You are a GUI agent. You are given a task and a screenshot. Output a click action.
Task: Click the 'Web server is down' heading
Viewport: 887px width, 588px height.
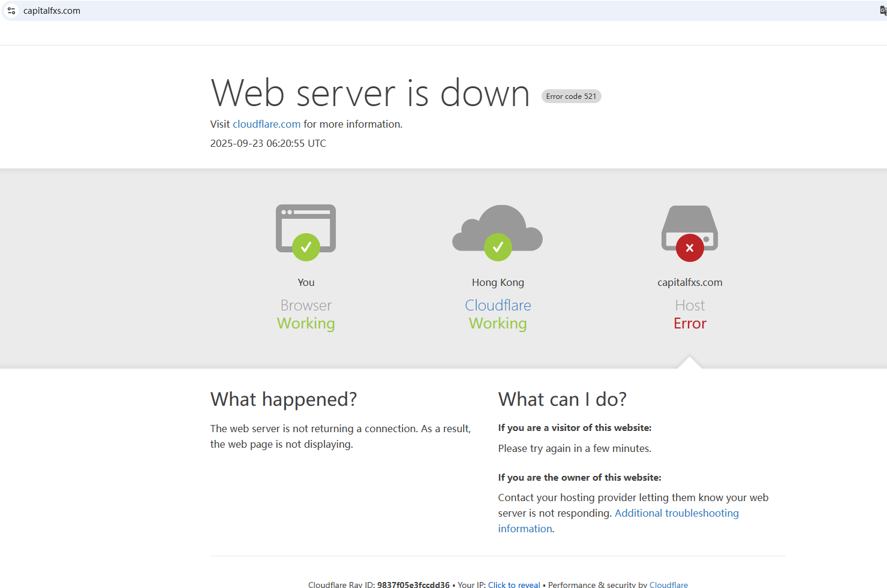coord(370,93)
